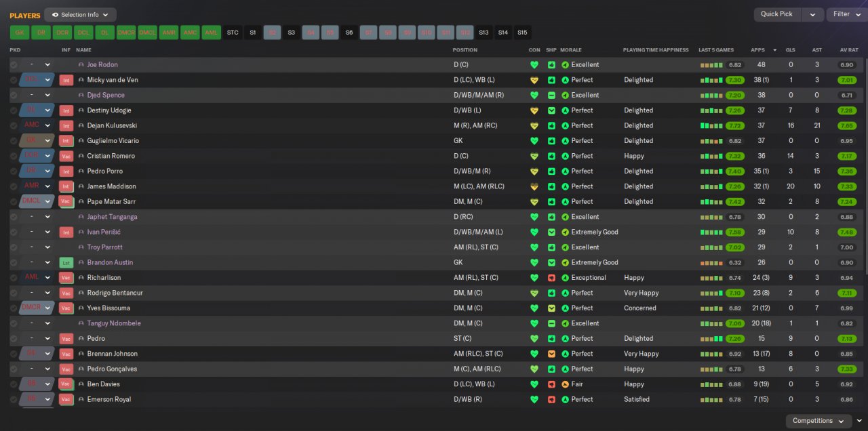This screenshot has height=431, width=868.
Task: Click Pape Matar Sarr's last 5 games bars
Action: coord(711,201)
